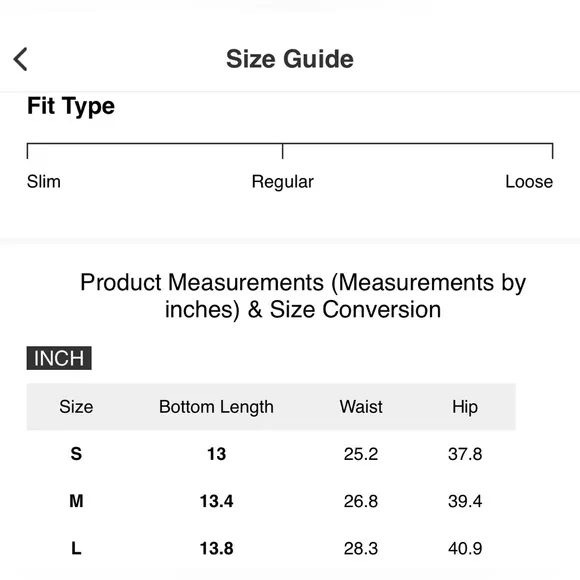
Task: Click the Hip column header
Action: (465, 407)
